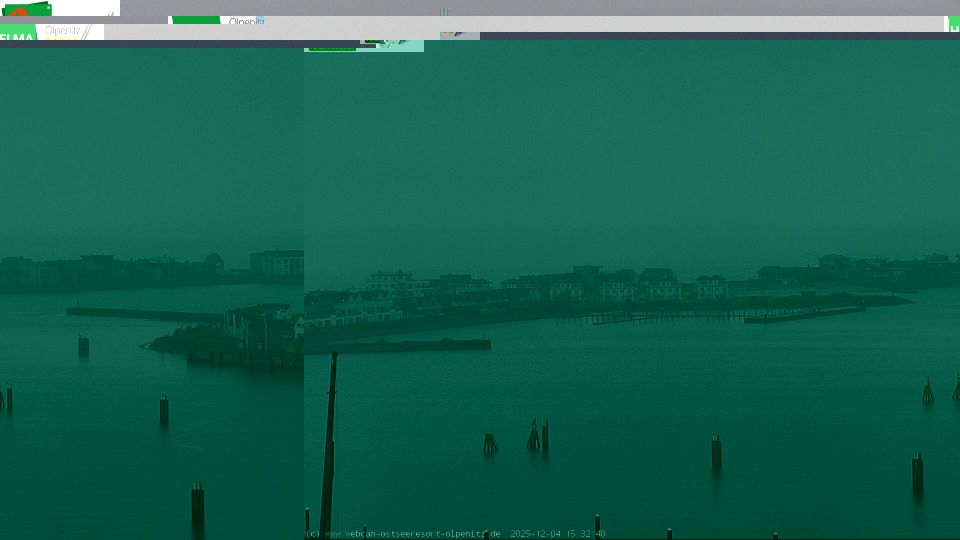This screenshot has height=540, width=960.
Task: Click the Olpenitz tab label at top left
Action: click(x=63, y=31)
